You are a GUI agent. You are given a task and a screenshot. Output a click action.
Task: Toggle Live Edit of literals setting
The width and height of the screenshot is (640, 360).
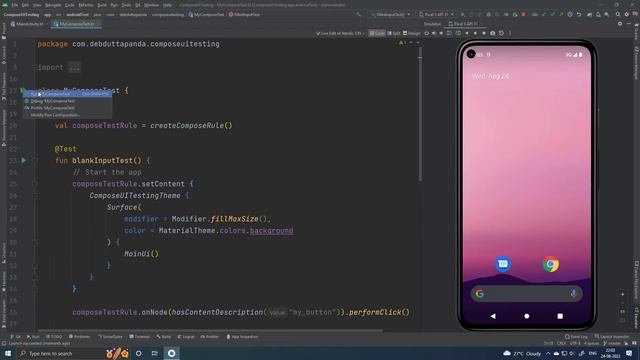click(340, 33)
